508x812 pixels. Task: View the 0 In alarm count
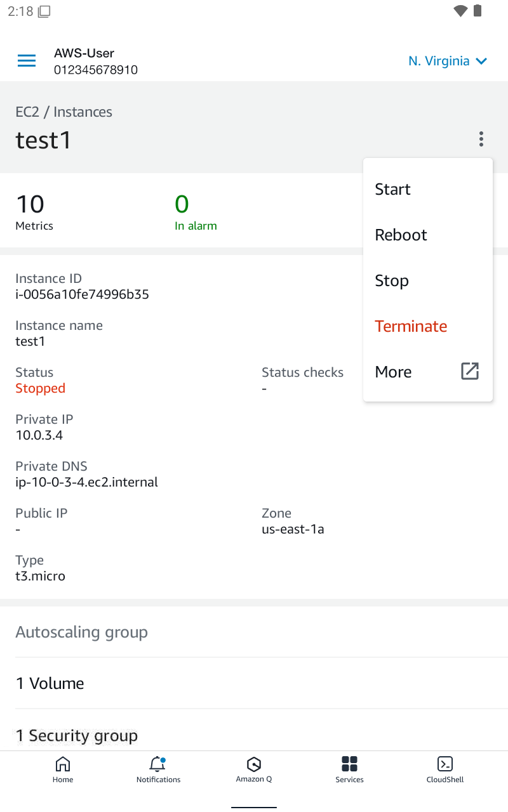click(x=196, y=212)
